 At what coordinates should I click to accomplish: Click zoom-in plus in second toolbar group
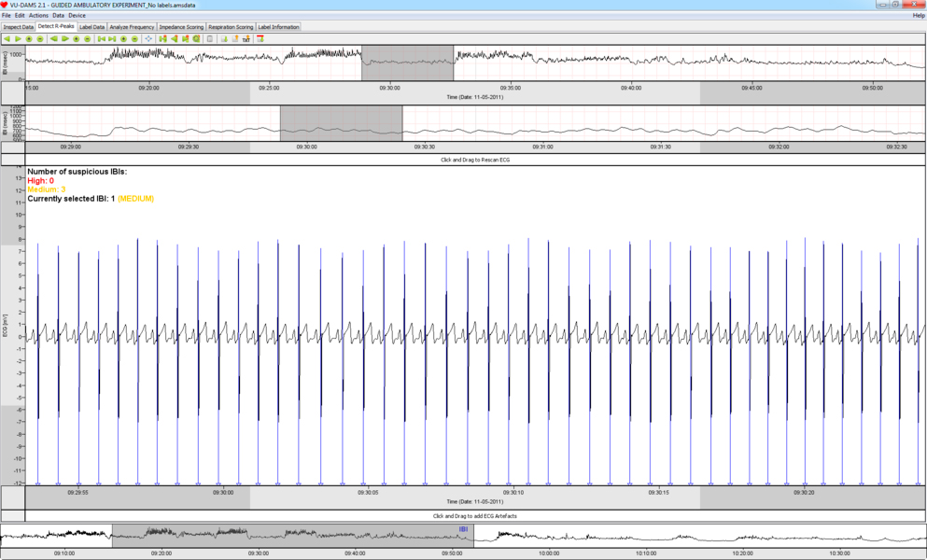pos(77,39)
